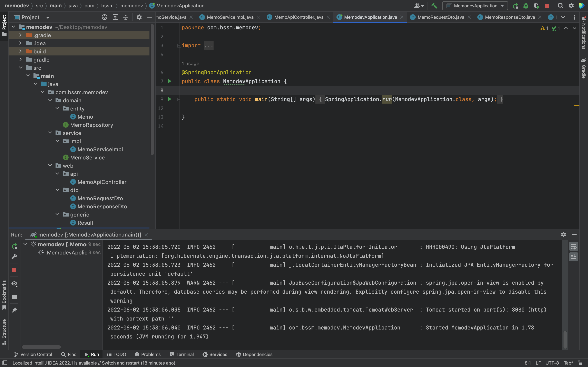
Task: Click the Debug bug icon in toolbar
Action: click(x=526, y=6)
